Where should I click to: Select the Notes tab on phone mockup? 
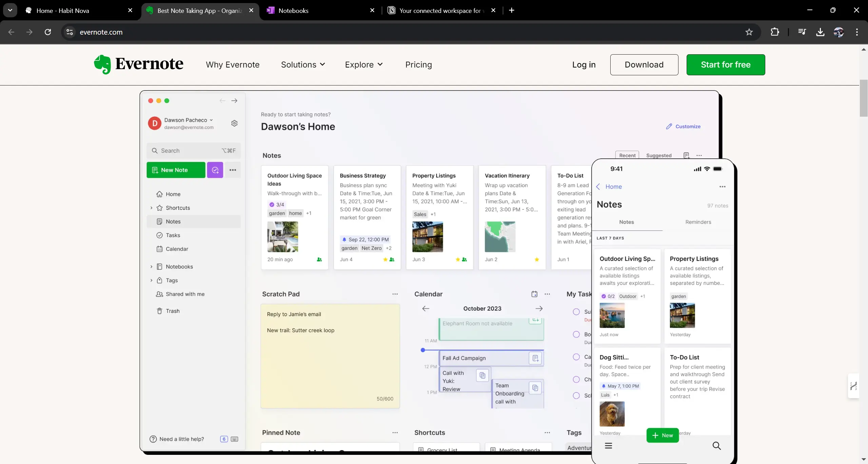click(627, 222)
